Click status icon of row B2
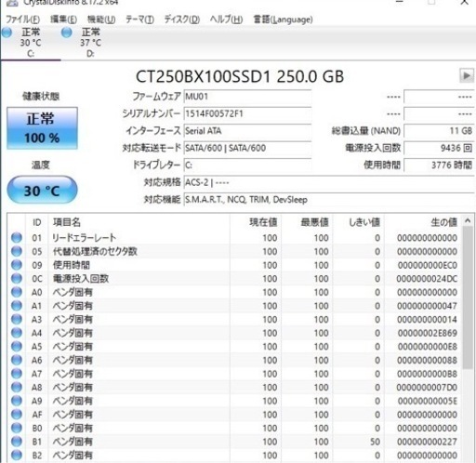This screenshot has height=463, width=476. pos(17,456)
